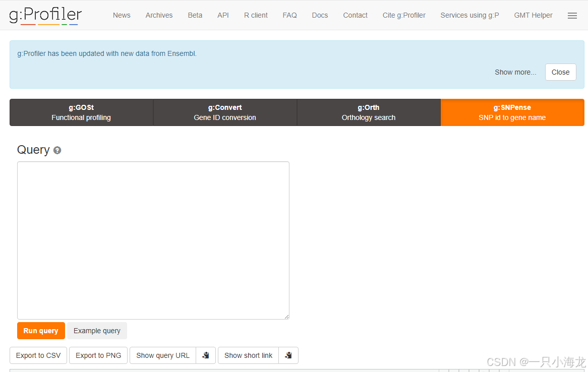The image size is (588, 372).
Task: Click the Ensembl update notice text
Action: 107,53
